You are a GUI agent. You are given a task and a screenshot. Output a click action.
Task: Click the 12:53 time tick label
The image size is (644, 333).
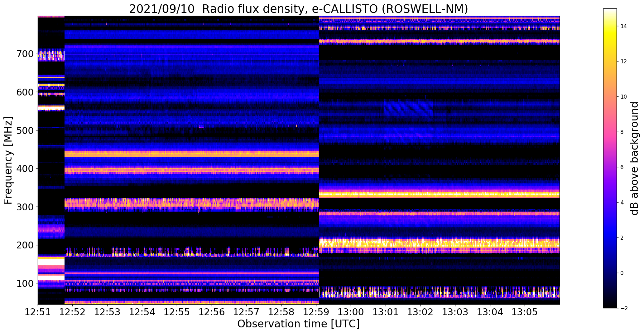pyautogui.click(x=107, y=311)
